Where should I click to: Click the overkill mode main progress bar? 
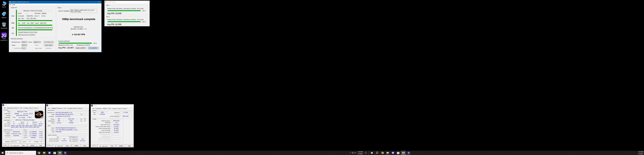point(75,43)
